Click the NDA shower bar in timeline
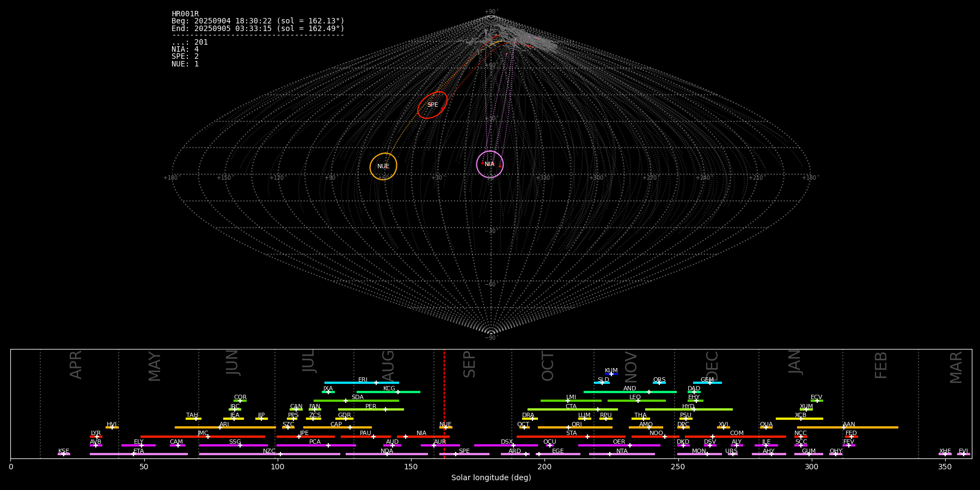The image size is (980, 490). tap(387, 454)
